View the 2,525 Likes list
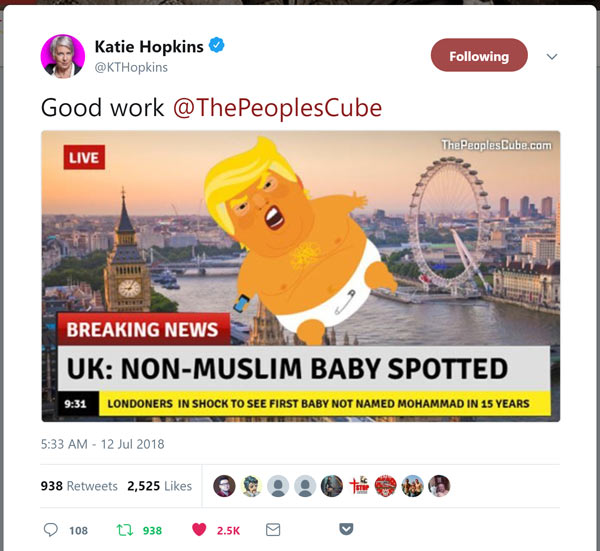 tap(160, 486)
